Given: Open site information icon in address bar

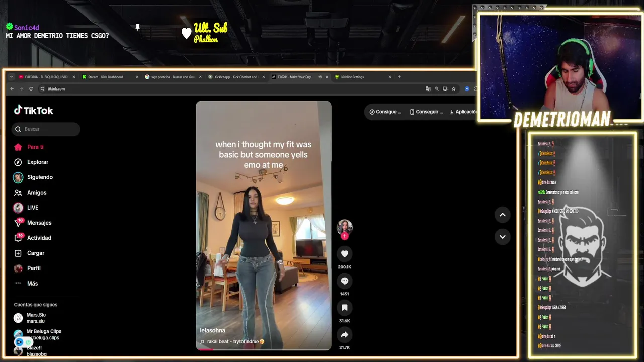Looking at the screenshot, I should click(x=42, y=88).
